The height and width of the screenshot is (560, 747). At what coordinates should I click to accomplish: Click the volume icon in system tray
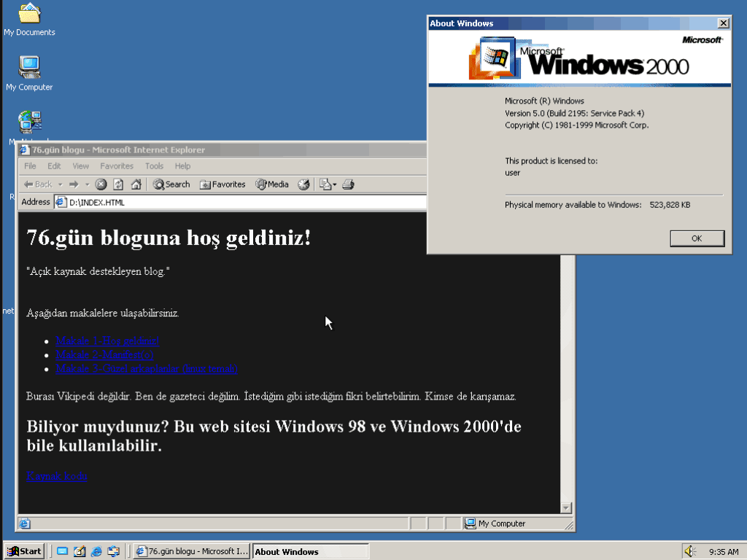tap(689, 551)
